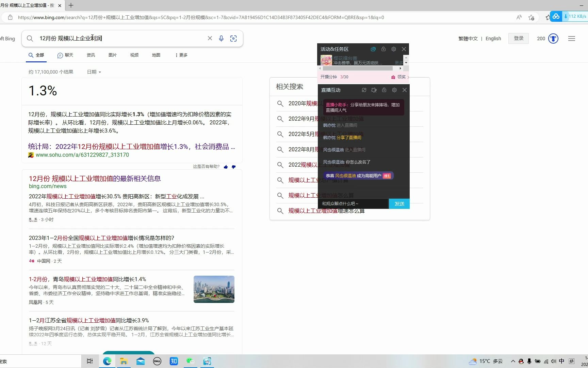Click read aloud icon in address bar

519,17
